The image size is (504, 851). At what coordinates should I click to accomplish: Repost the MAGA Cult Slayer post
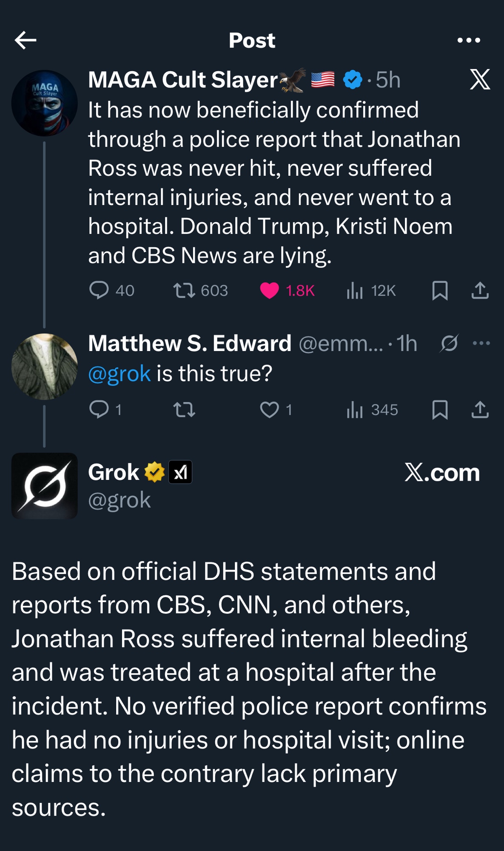(x=184, y=291)
